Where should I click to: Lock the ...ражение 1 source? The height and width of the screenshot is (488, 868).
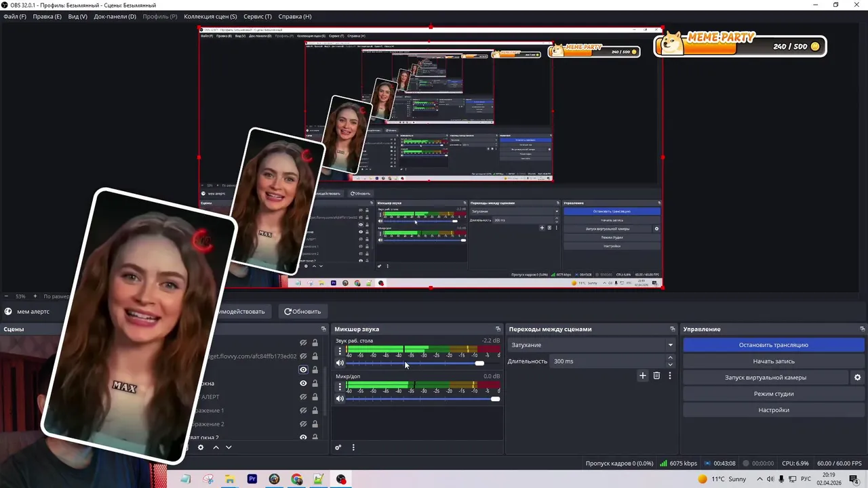pos(315,411)
